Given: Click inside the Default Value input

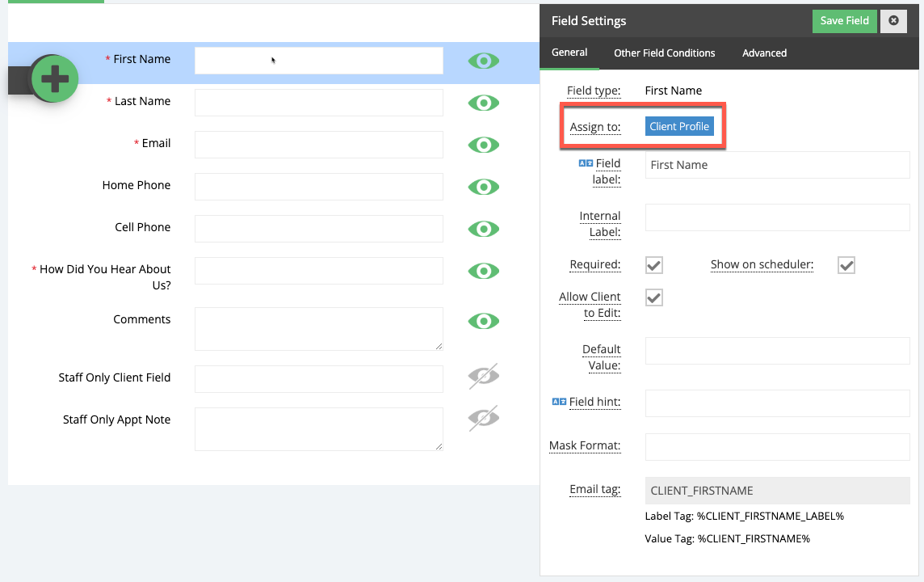Looking at the screenshot, I should [777, 351].
